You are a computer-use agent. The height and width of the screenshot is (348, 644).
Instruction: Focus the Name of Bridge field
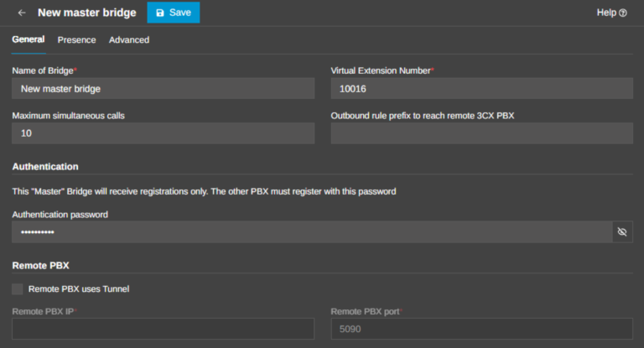click(x=163, y=88)
